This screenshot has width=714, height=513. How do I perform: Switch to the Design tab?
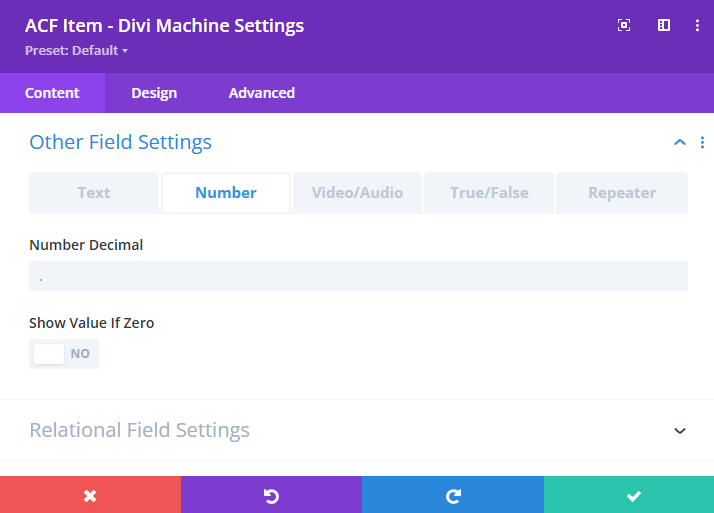(154, 93)
